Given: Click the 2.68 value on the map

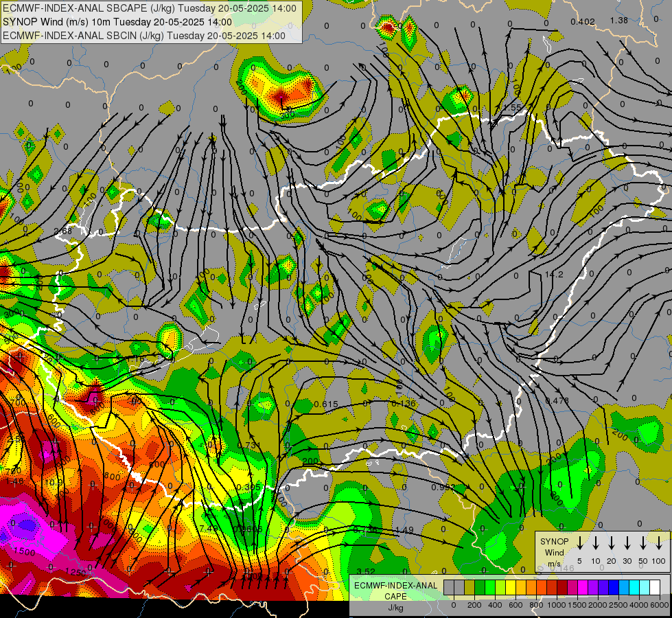Looking at the screenshot, I should [63, 231].
